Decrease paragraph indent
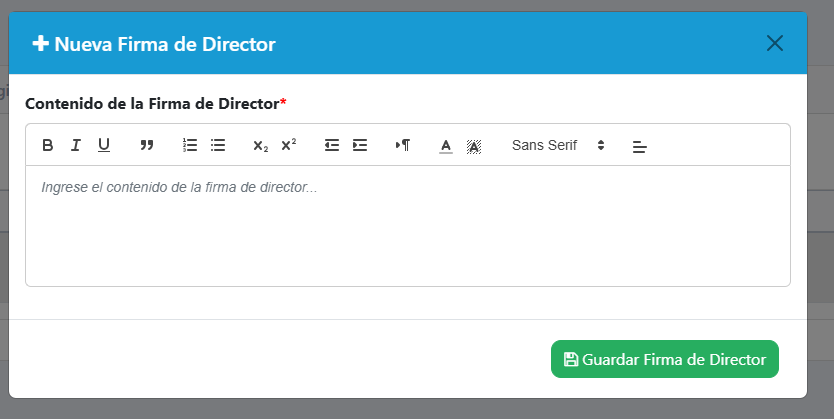Image resolution: width=834 pixels, height=419 pixels. (x=332, y=145)
